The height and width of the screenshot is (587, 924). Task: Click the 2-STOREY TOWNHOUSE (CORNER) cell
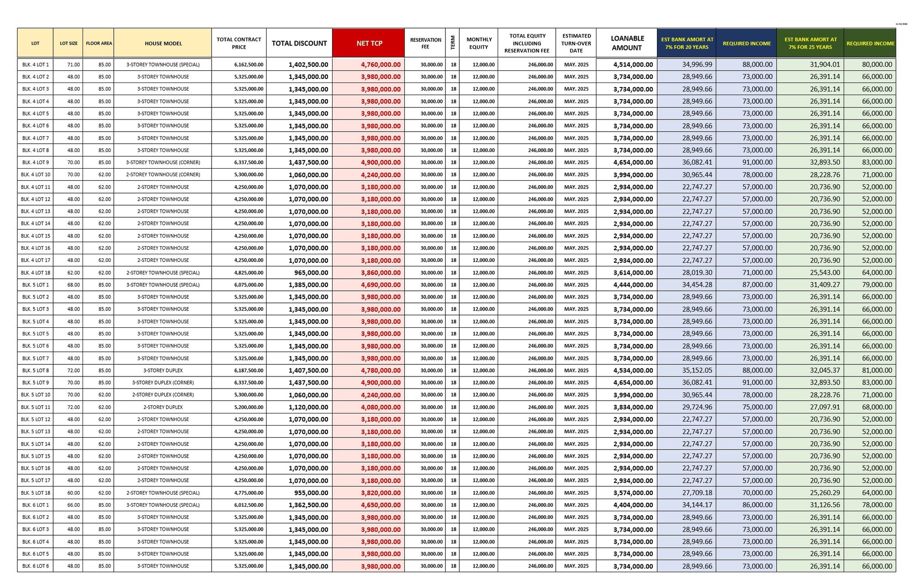[163, 174]
